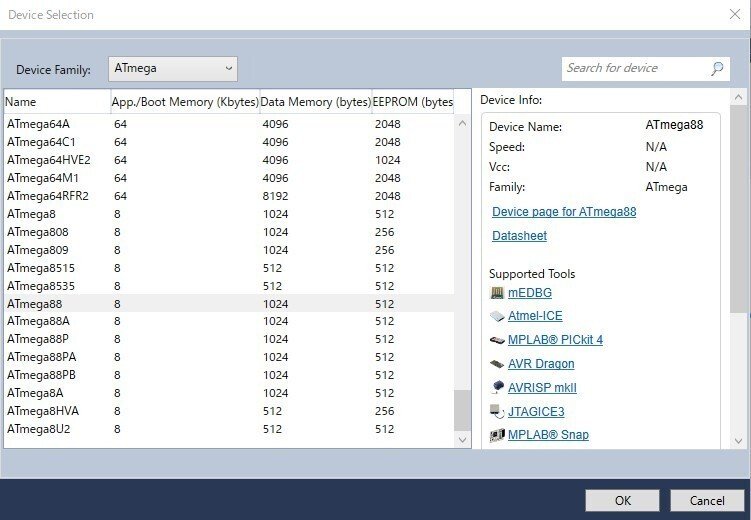Select the ATmega8 device row
This screenshot has width=751, height=520.
(229, 214)
